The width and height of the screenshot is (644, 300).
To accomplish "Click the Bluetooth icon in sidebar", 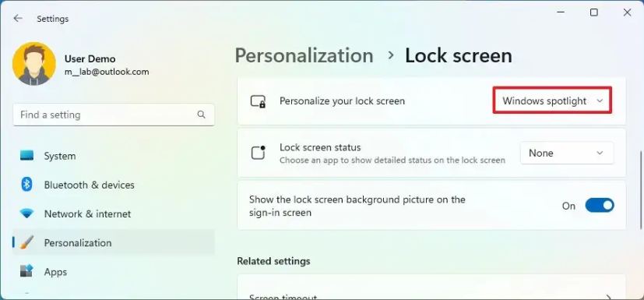I will click(26, 185).
